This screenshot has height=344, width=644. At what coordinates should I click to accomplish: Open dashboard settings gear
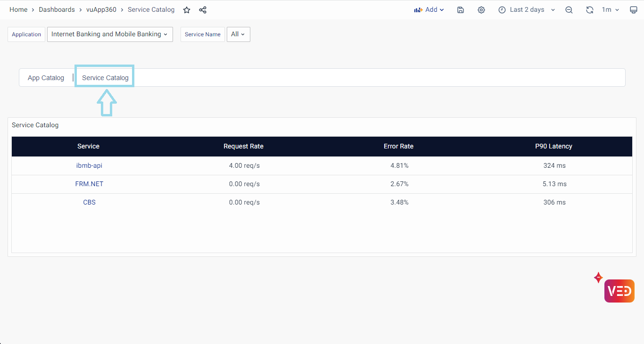coord(481,10)
